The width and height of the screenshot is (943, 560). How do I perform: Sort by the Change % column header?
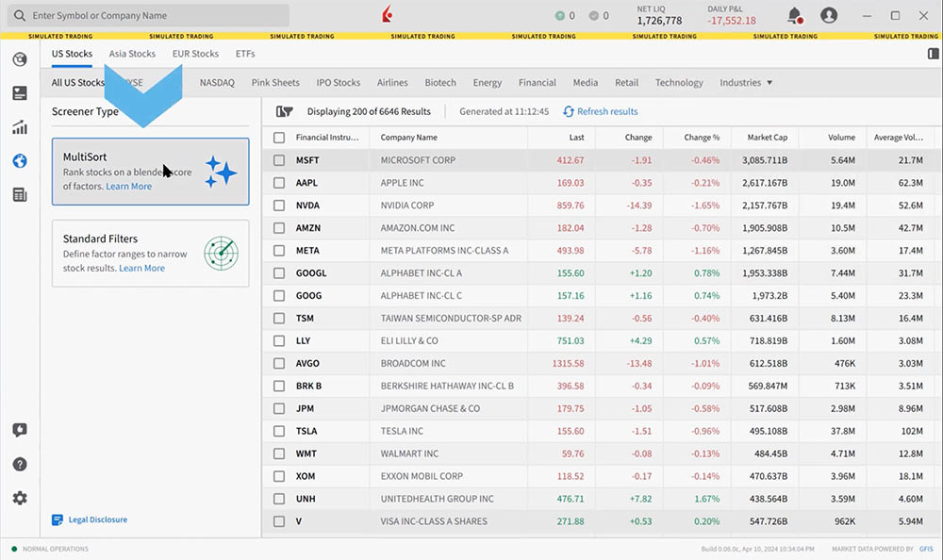[x=702, y=138]
